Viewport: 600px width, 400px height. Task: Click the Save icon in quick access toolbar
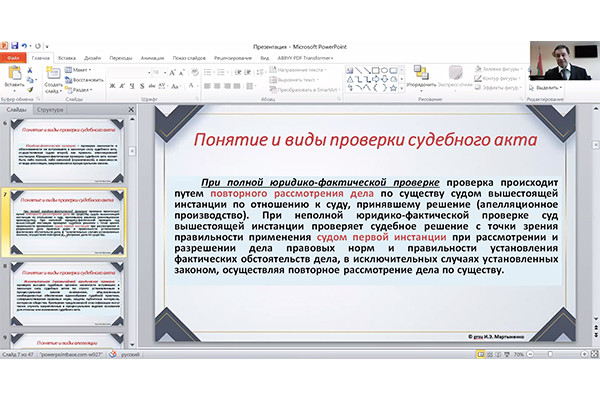coord(14,46)
